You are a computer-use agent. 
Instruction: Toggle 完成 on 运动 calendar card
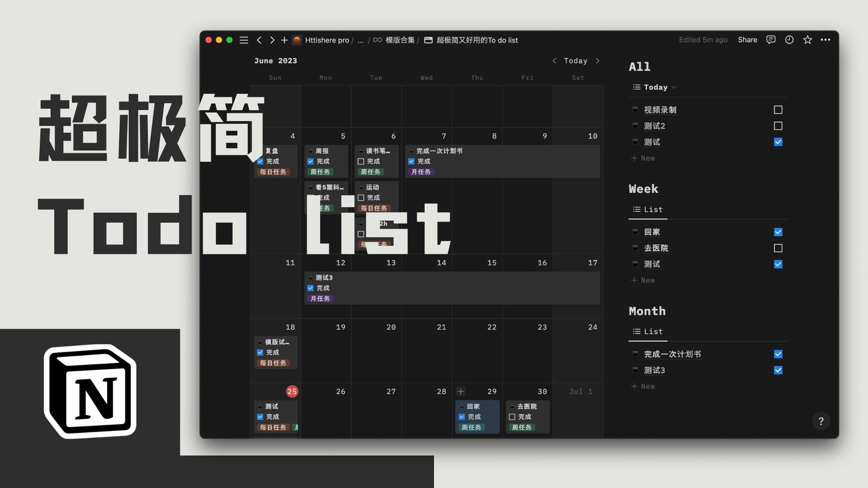pos(361,197)
